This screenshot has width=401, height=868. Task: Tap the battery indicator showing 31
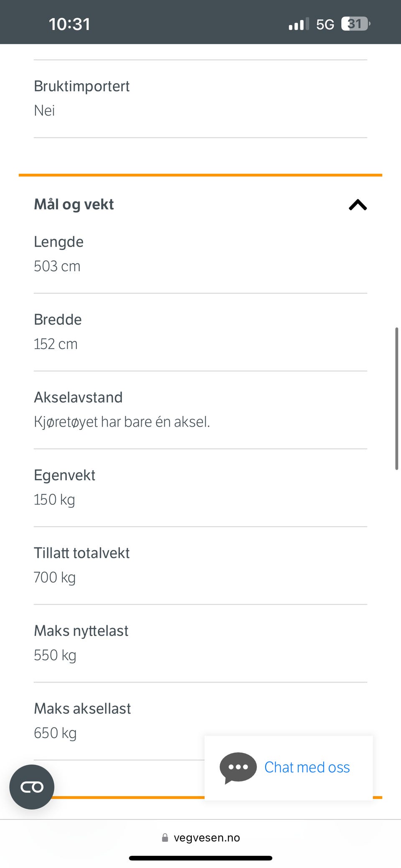355,24
